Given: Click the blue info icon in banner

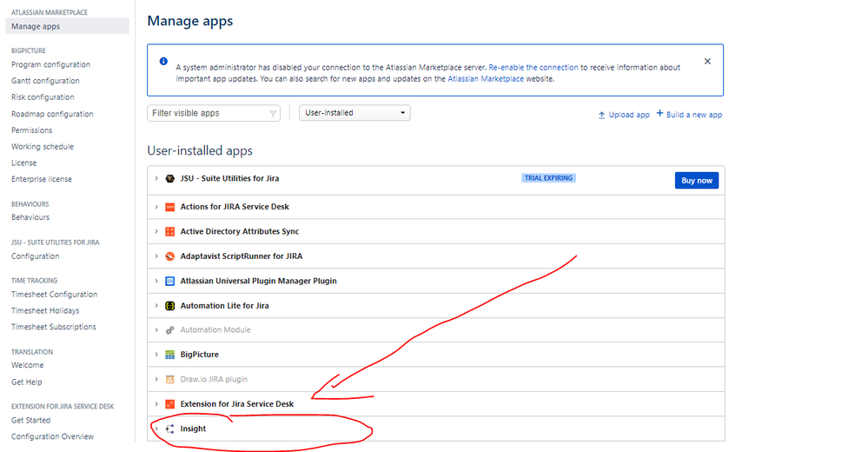Looking at the screenshot, I should pyautogui.click(x=163, y=62).
